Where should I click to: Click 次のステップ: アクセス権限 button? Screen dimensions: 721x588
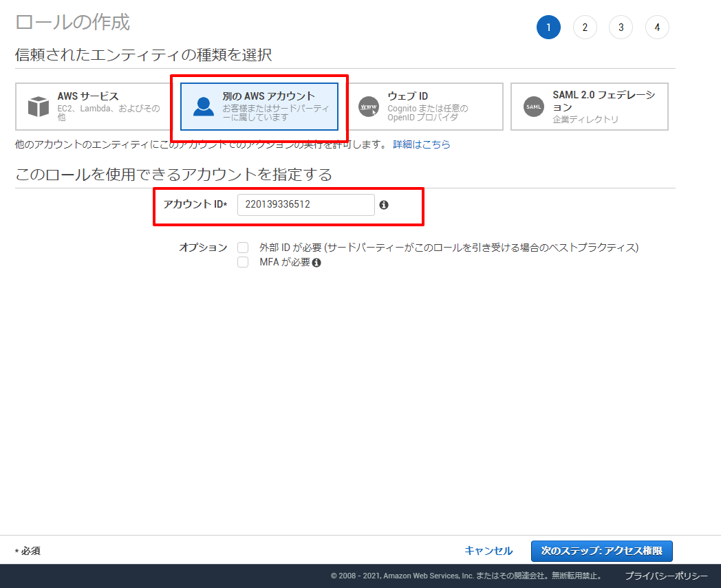pyautogui.click(x=601, y=551)
